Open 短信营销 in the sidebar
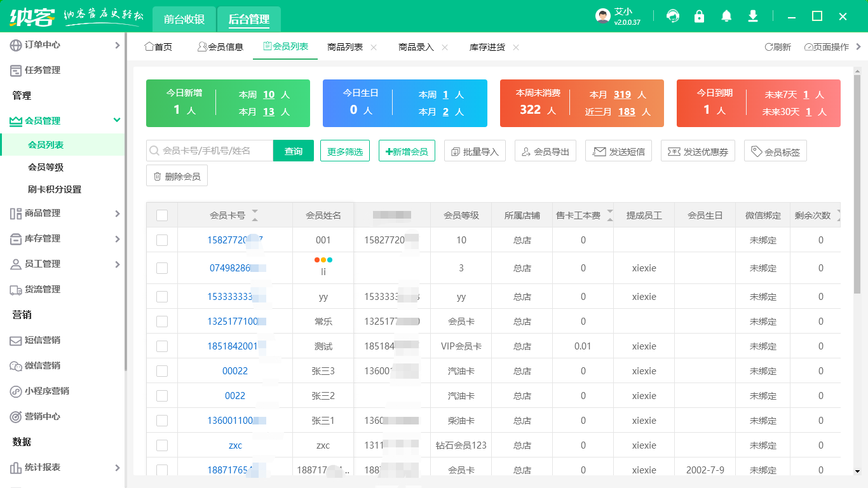This screenshot has height=488, width=868. (x=43, y=340)
